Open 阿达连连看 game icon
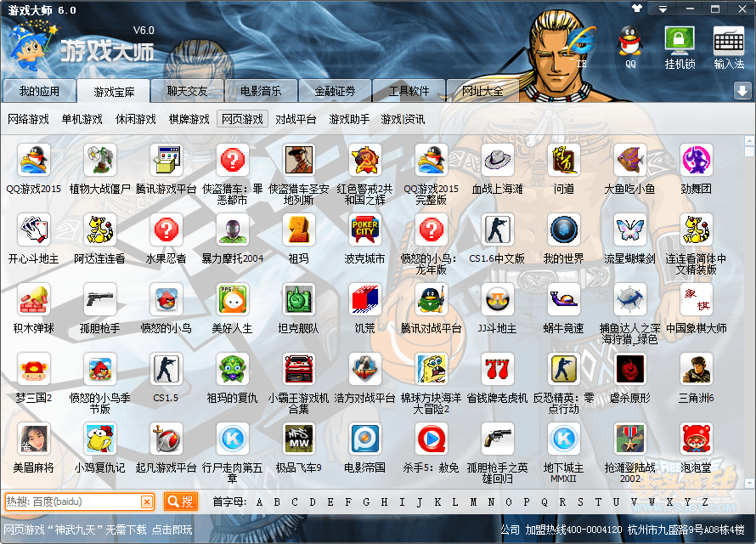This screenshot has height=544, width=756. pyautogui.click(x=99, y=229)
